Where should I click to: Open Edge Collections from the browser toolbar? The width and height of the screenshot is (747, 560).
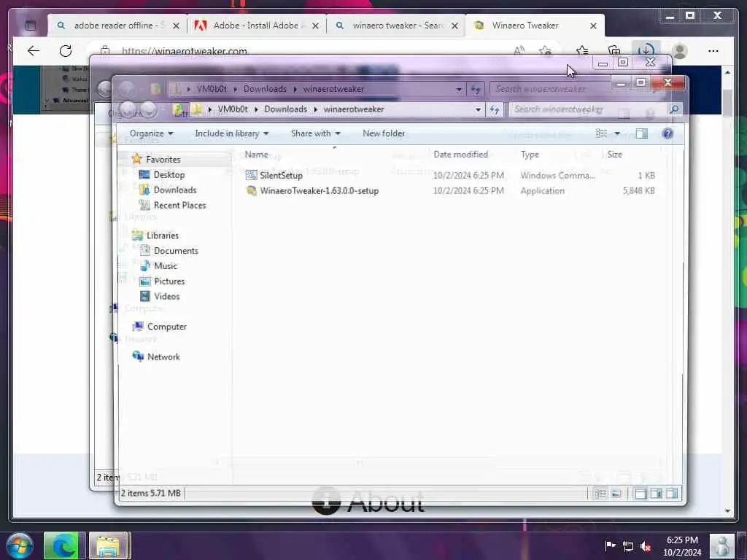click(x=614, y=50)
